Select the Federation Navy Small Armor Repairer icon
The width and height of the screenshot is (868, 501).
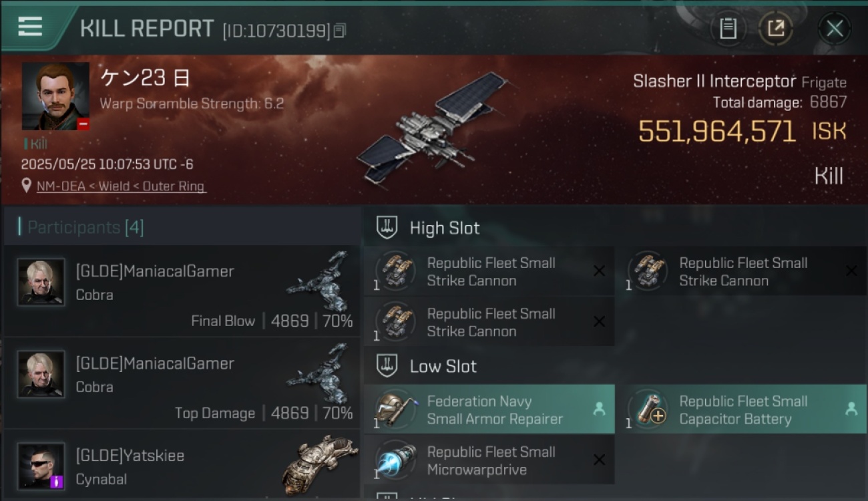[395, 409]
